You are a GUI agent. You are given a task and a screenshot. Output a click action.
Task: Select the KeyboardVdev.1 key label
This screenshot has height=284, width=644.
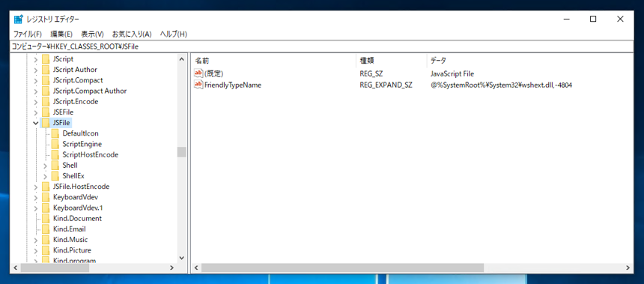(78, 208)
